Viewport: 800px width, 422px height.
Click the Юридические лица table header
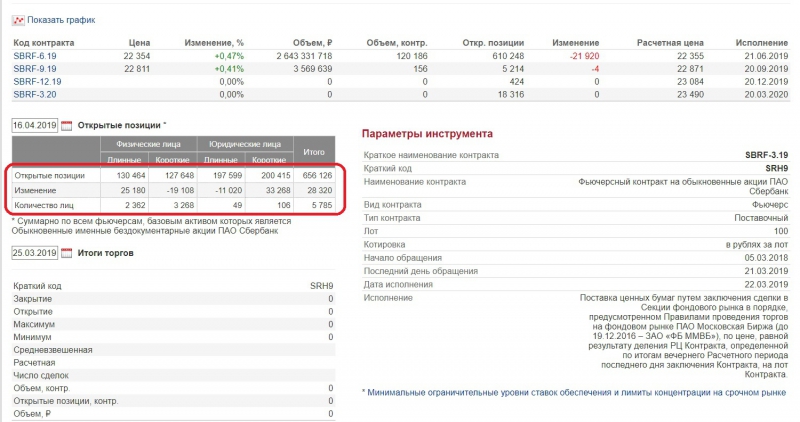pyautogui.click(x=245, y=144)
